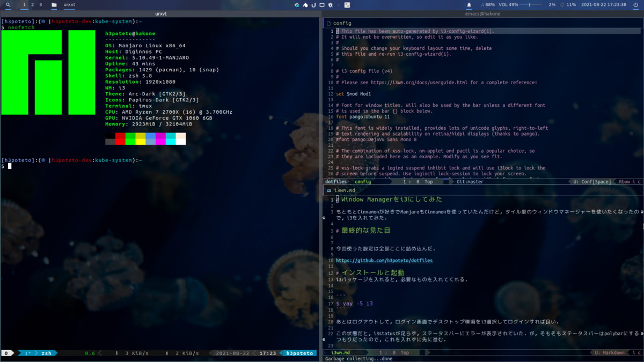This screenshot has width=644, height=362.
Task: Click the paw tray icon in polybar
Action: [297, 5]
